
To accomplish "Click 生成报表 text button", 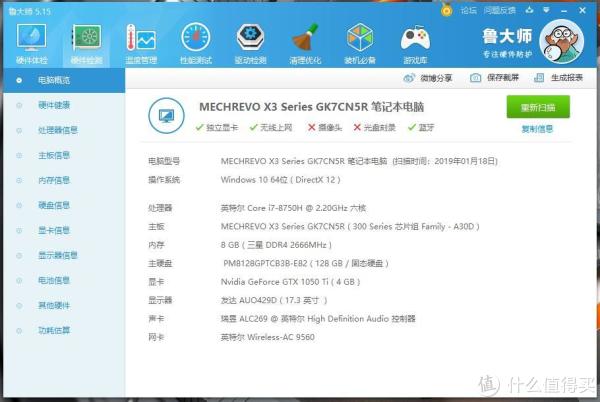I will pos(567,78).
